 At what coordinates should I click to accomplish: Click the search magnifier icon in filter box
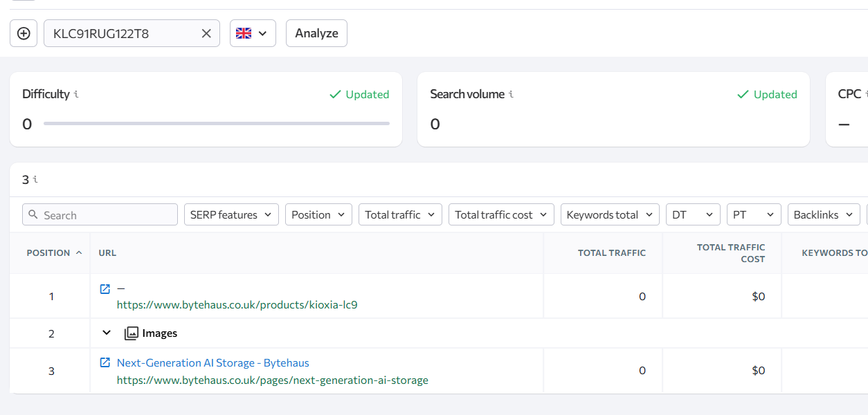tap(33, 215)
